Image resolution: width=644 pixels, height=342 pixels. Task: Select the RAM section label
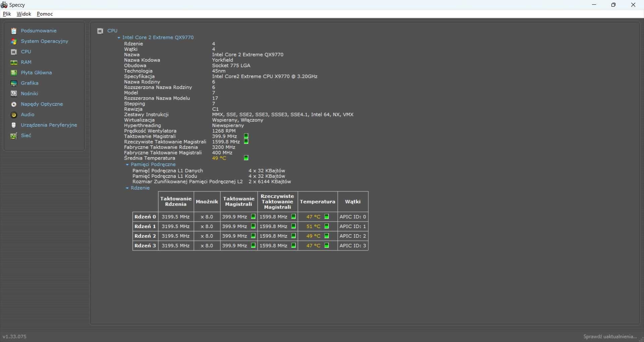tap(26, 62)
